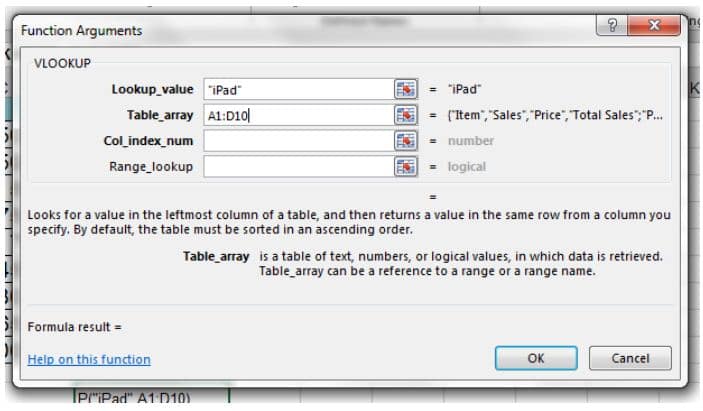Image resolution: width=703 pixels, height=411 pixels.
Task: Click the Formula result text
Action: pos(74,327)
